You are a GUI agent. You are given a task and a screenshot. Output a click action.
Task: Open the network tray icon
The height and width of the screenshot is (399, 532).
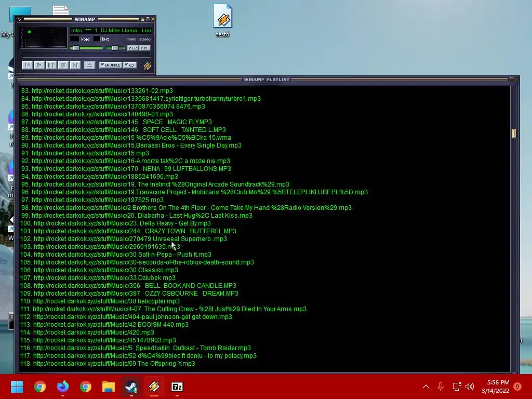point(457,387)
